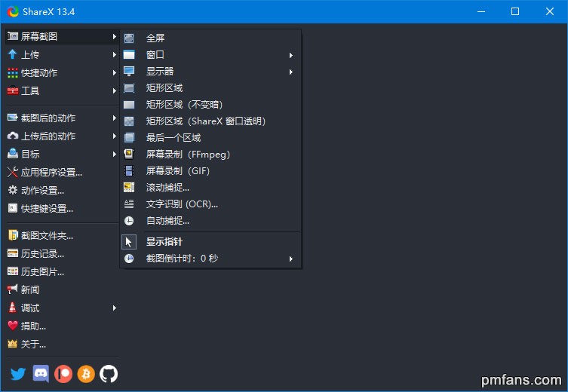This screenshot has height=392, width=568.
Task: Click the 窗口 window capture icon
Action: coord(129,55)
